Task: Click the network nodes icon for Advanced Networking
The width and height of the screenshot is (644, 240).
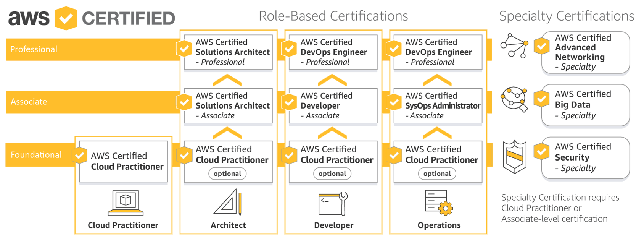Action: [514, 45]
